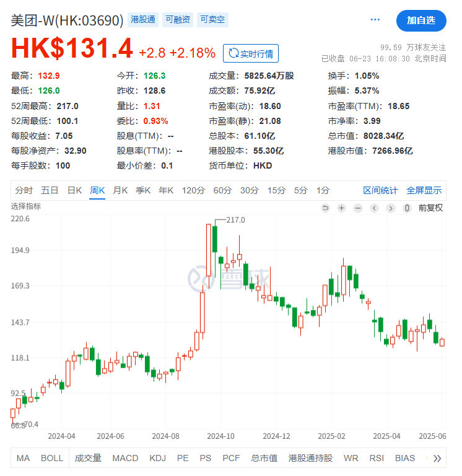
Task: Click the 港股市值 value 7266.96亿
Action: click(393, 151)
